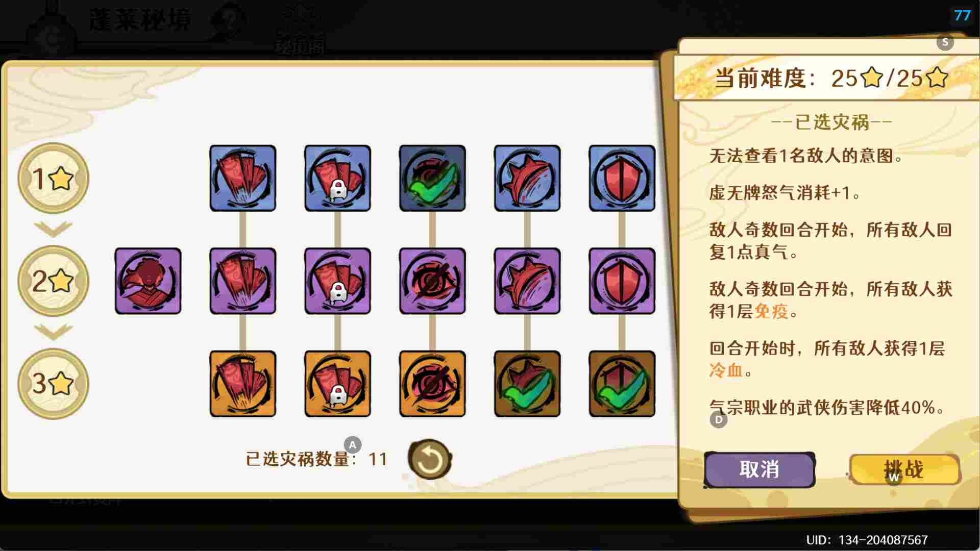Viewport: 980px width, 551px height.
Task: Click the 取消 cancel button
Action: click(759, 469)
